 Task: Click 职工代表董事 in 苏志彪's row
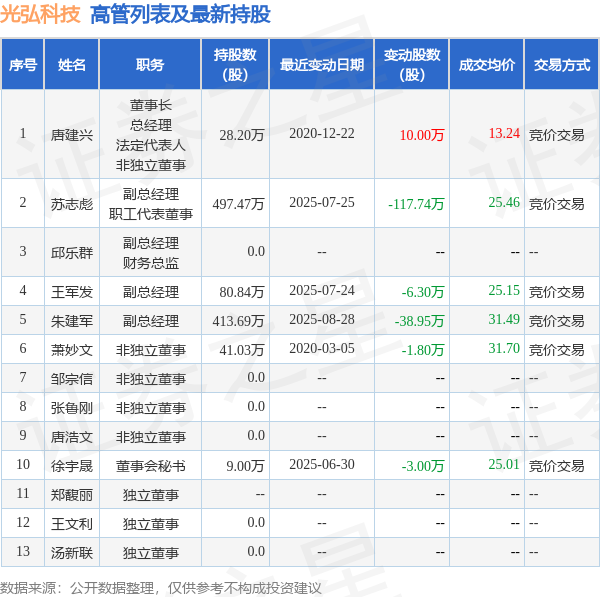click(x=150, y=214)
